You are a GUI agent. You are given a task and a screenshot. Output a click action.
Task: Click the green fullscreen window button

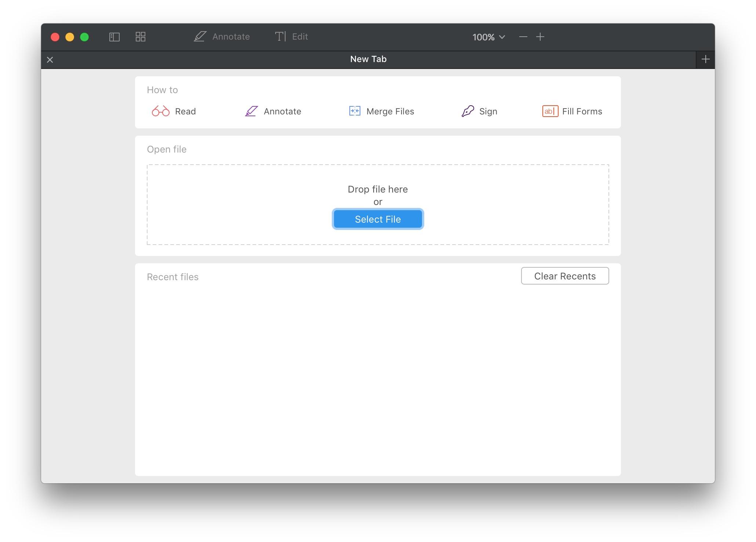click(84, 37)
